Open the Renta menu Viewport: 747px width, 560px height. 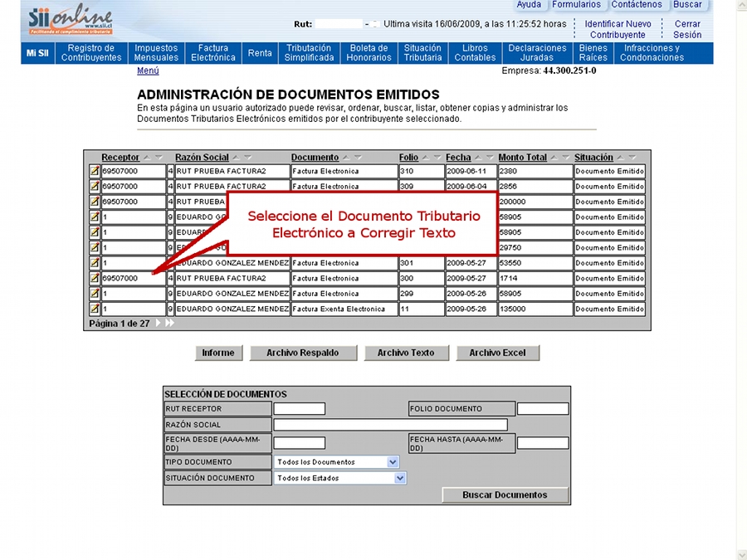[260, 53]
